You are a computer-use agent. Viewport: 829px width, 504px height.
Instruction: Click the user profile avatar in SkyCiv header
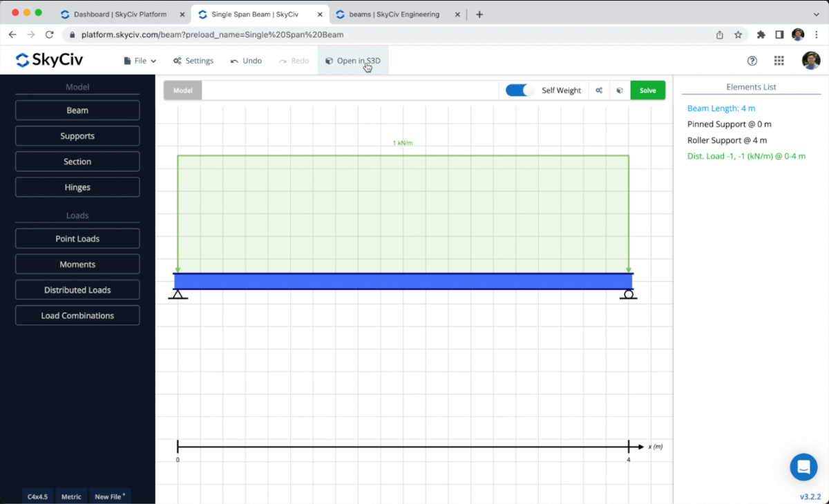(x=811, y=61)
